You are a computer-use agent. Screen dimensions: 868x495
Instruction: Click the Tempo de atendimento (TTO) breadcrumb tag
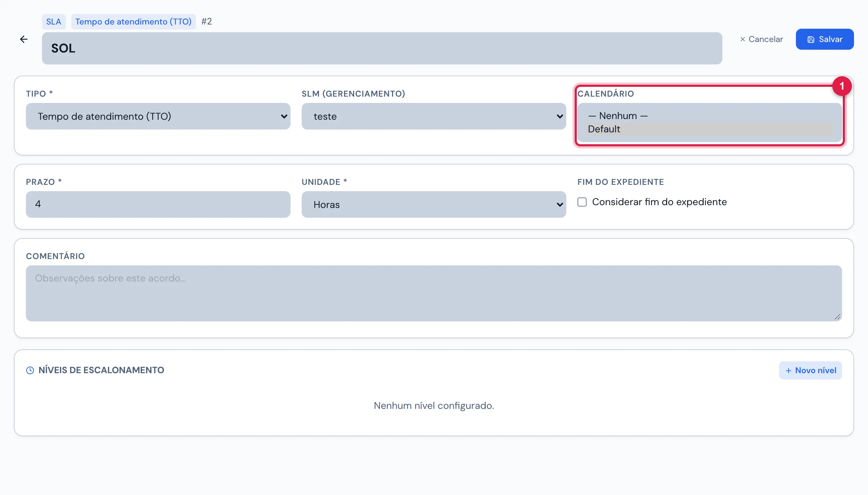pos(133,22)
